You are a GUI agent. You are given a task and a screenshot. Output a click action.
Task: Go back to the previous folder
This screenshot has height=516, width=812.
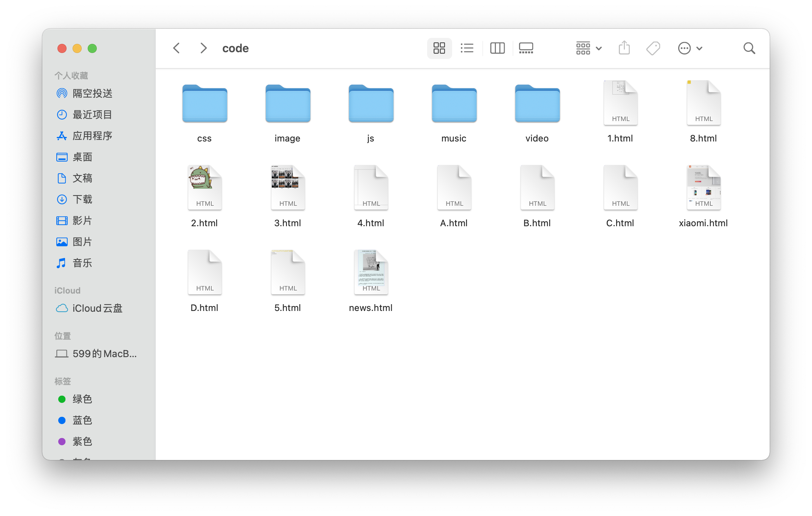176,48
